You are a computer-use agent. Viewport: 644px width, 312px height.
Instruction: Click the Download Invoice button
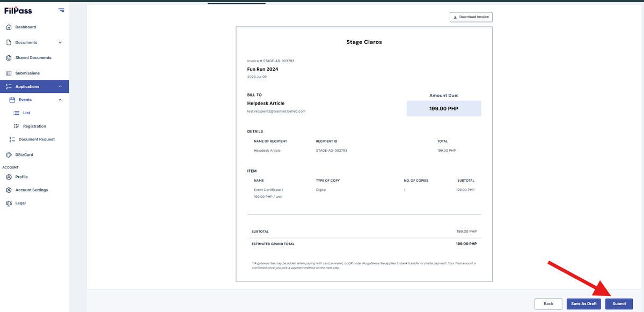click(471, 17)
